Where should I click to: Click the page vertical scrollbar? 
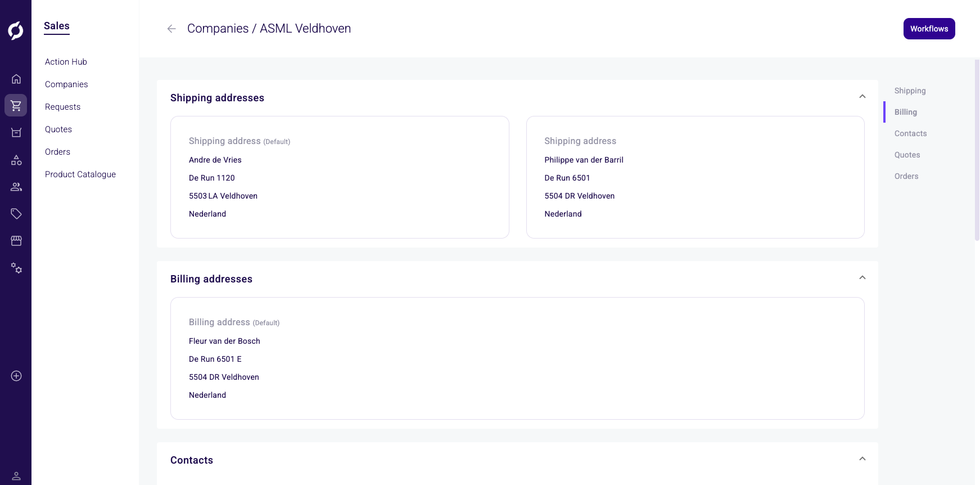pyautogui.click(x=977, y=150)
